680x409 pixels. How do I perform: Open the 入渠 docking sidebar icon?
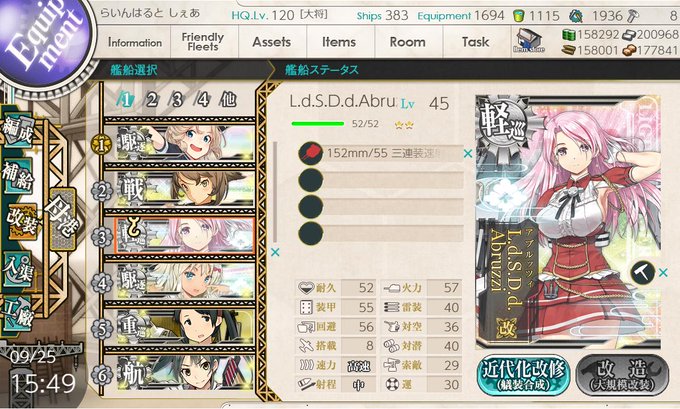click(17, 269)
